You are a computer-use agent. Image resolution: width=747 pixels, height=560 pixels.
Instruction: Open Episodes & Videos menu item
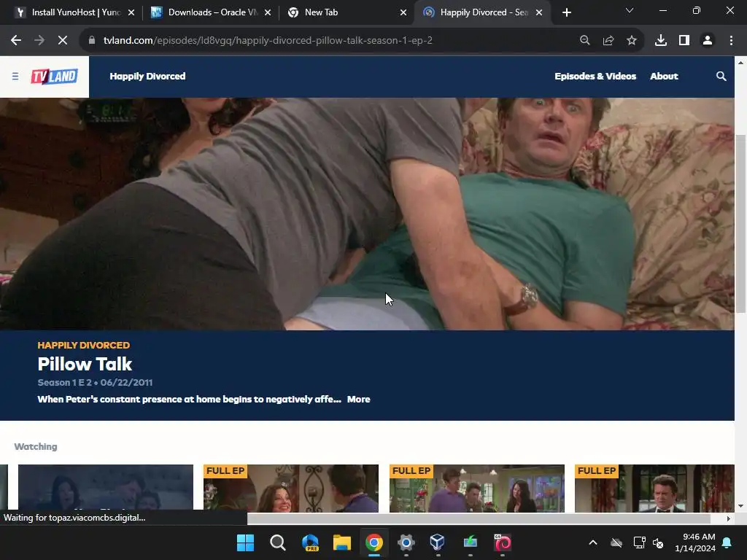click(x=595, y=76)
